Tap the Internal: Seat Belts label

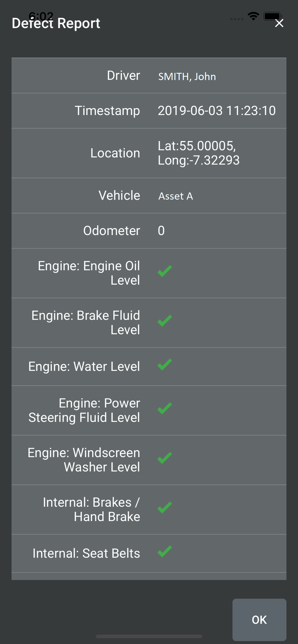pyautogui.click(x=86, y=554)
